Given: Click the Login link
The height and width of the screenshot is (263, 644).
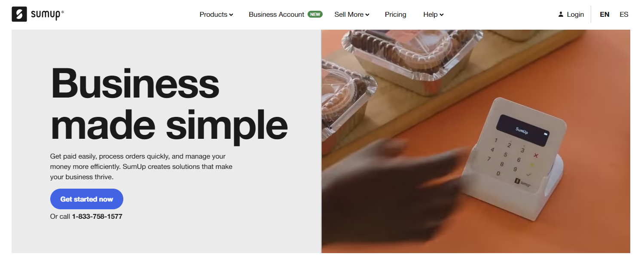Looking at the screenshot, I should point(575,15).
